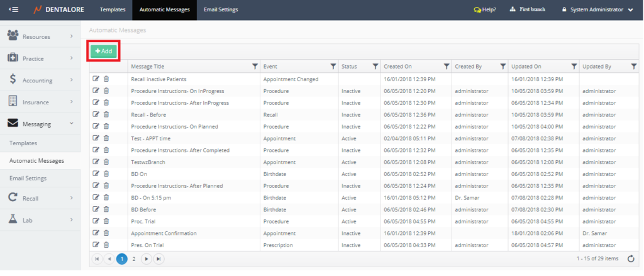
Task: Click the refresh icon in grid footer
Action: pos(631,258)
